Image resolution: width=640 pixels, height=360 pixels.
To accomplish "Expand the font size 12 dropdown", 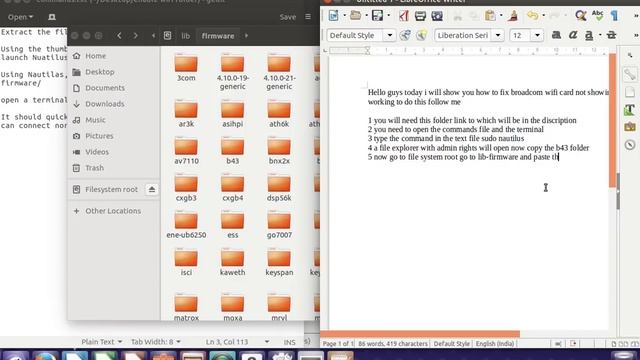I will tap(538, 36).
